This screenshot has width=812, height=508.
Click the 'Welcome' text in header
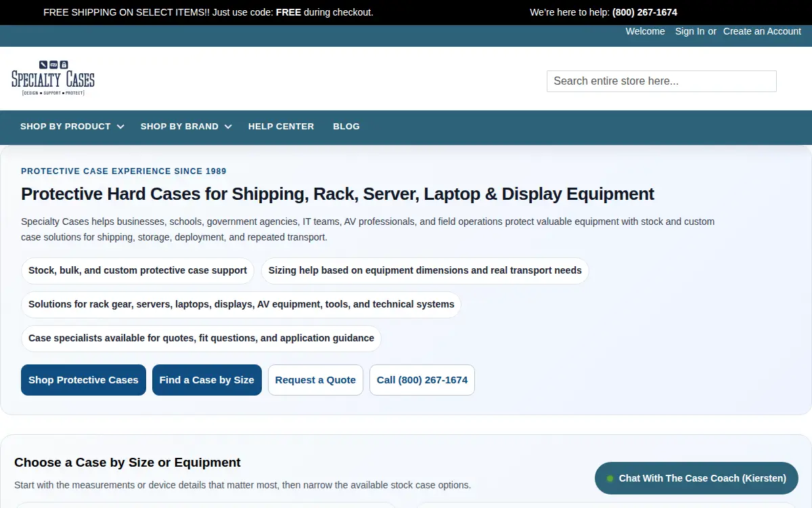pos(645,31)
